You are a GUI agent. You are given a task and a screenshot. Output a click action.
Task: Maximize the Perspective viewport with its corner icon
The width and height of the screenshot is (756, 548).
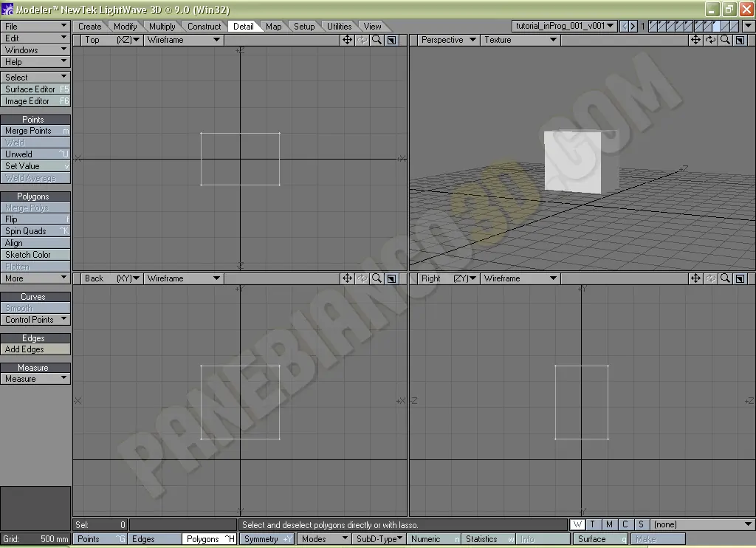point(740,40)
